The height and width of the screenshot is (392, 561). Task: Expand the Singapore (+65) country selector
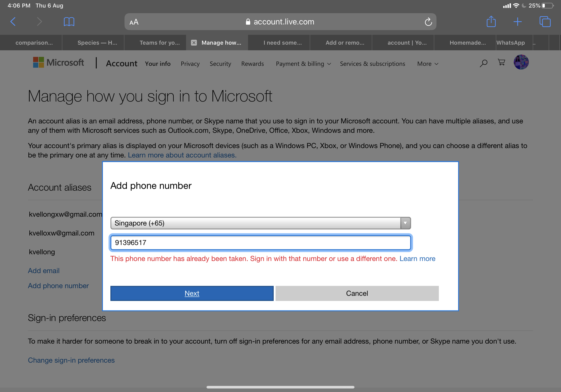[405, 223]
